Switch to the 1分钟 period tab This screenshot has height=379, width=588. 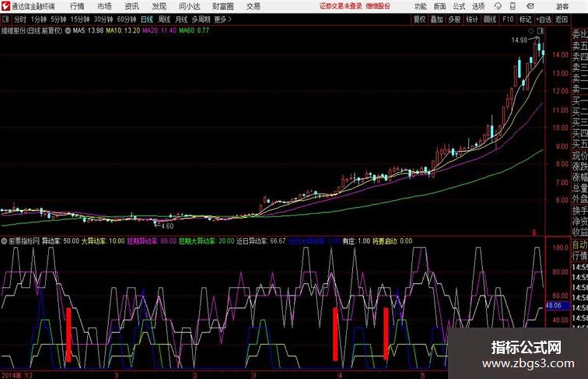tap(39, 19)
